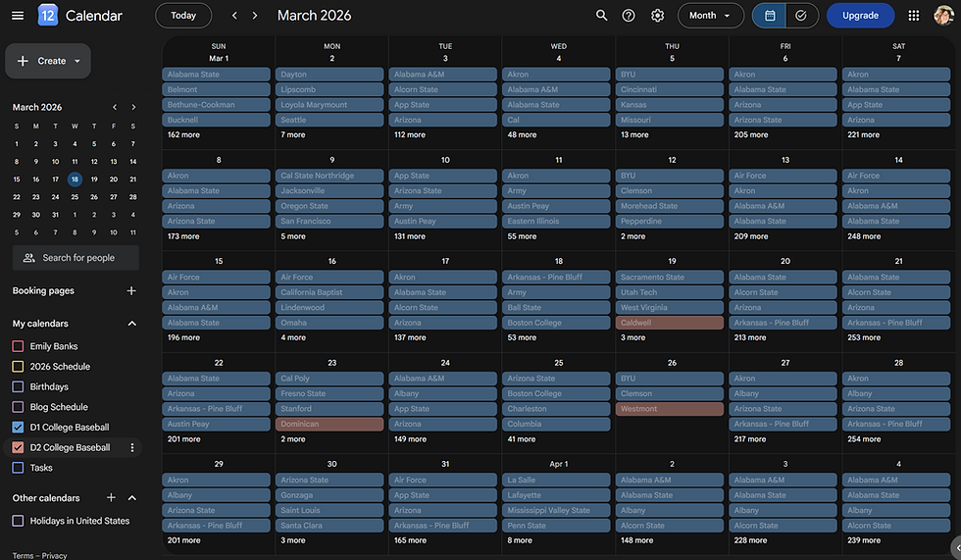Add other calendars plus icon
This screenshot has height=560, width=961.
pos(111,497)
